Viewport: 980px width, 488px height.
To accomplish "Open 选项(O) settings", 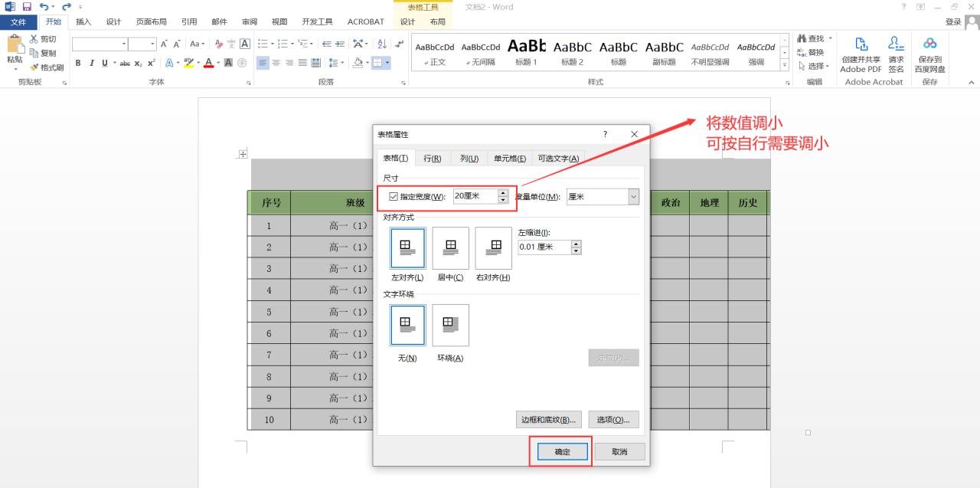I will coord(612,420).
